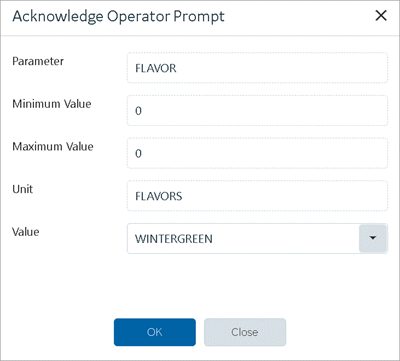400x361 pixels.
Task: Click the Minimum Value label
Action: (x=52, y=104)
